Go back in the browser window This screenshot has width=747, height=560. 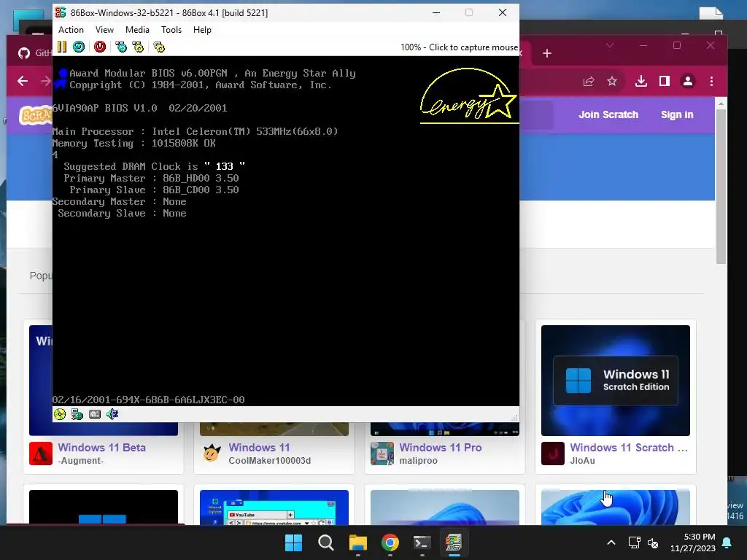[x=23, y=81]
